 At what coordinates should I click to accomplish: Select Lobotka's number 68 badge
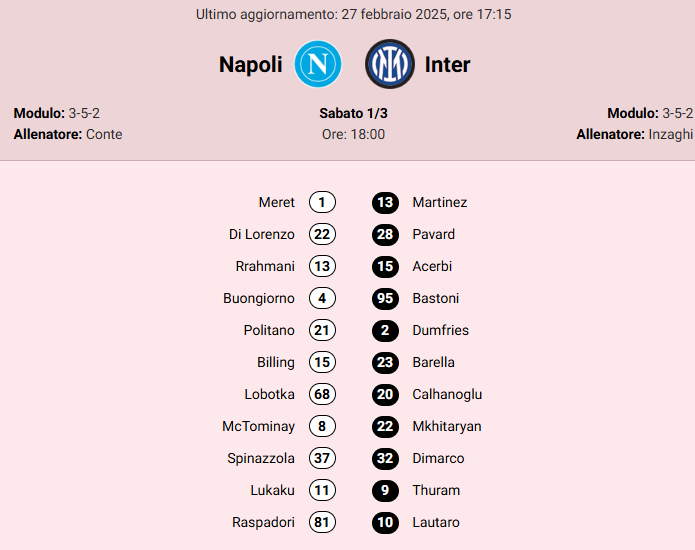pos(322,394)
